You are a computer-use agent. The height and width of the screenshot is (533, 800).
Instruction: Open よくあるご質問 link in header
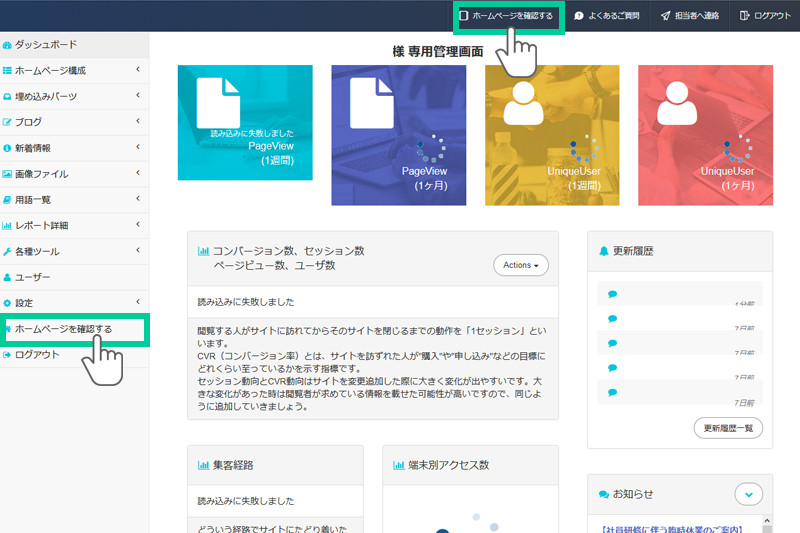point(609,16)
